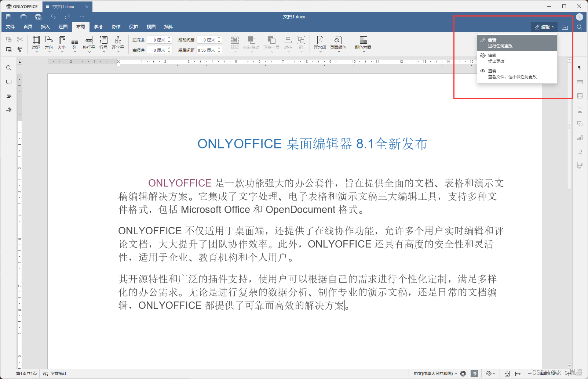Undo the last action
This screenshot has height=379, width=588.
tap(53, 17)
